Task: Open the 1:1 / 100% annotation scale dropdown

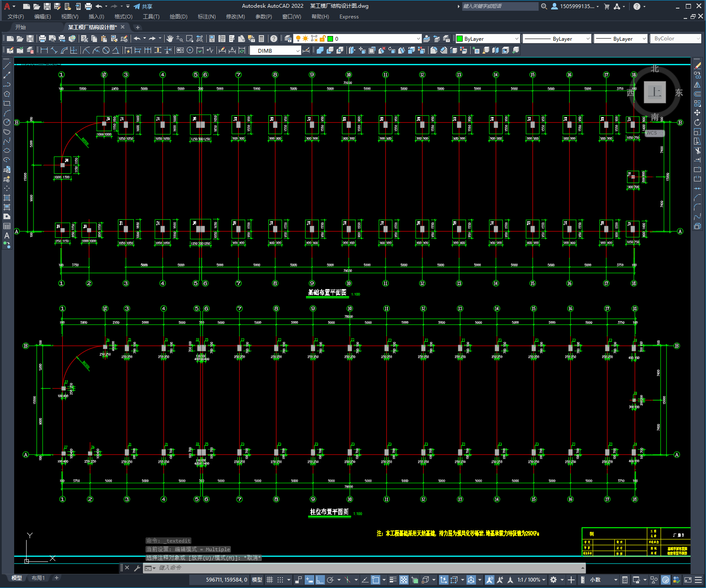Action: [531, 580]
